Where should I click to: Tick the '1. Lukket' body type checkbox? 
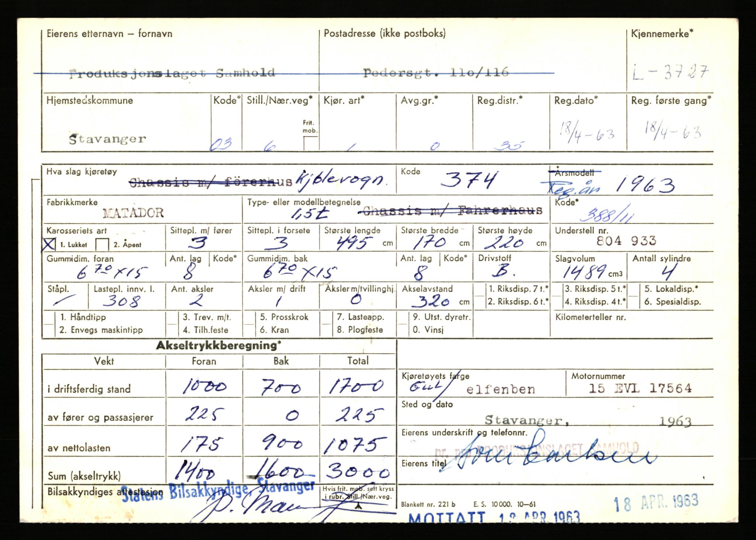point(49,244)
